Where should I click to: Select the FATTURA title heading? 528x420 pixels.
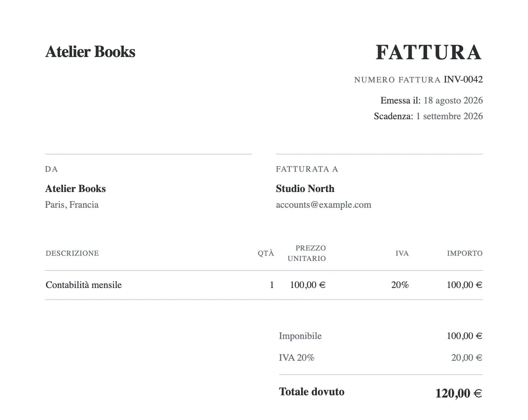pos(429,52)
